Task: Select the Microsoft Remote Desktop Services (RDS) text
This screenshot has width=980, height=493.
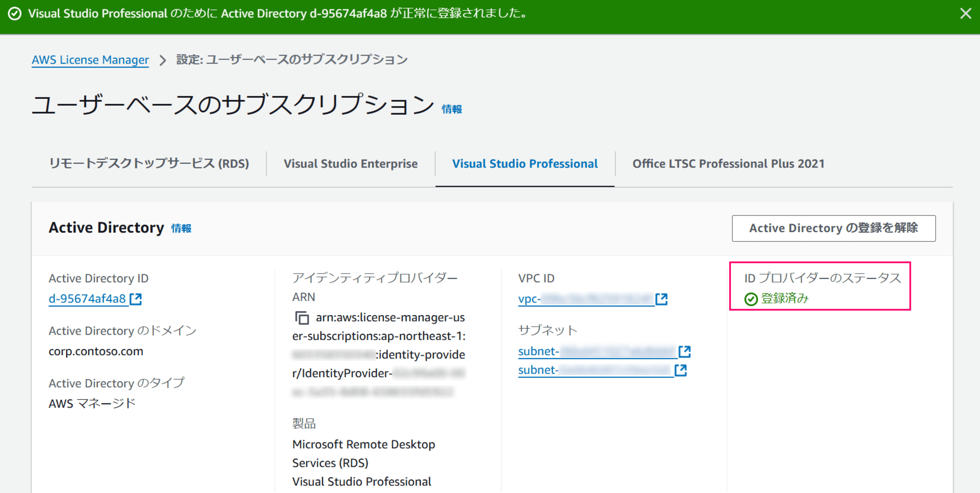Action: (364, 454)
